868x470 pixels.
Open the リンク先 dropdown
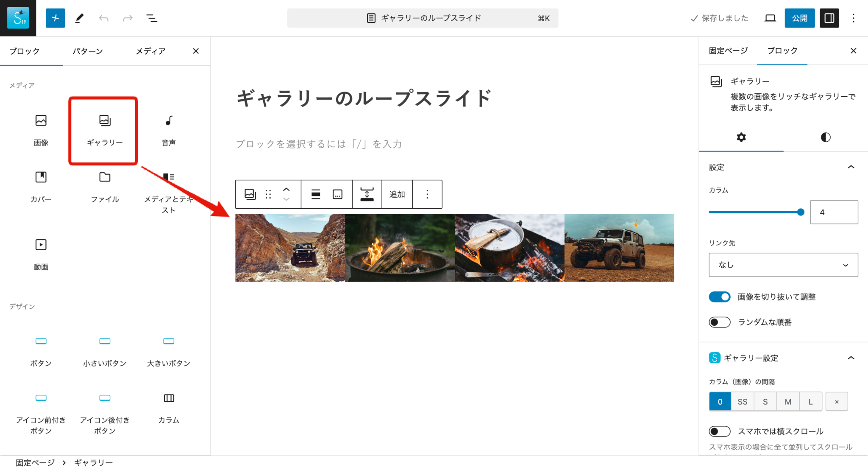click(782, 265)
